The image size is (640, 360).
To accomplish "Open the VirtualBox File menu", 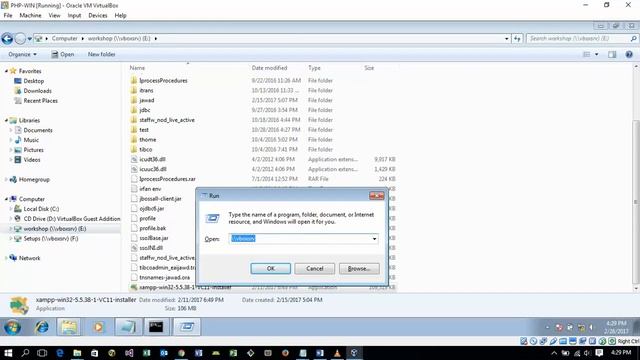I will (x=8, y=16).
